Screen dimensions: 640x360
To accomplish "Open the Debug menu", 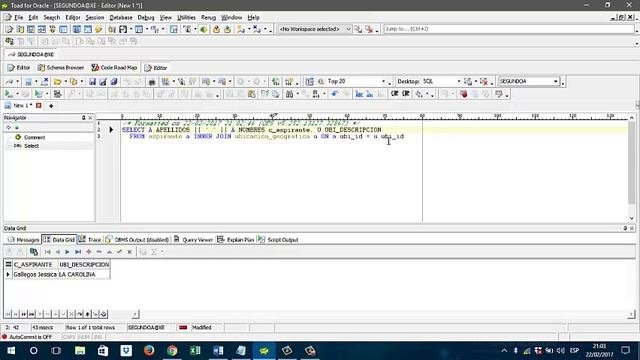I will tap(146, 18).
